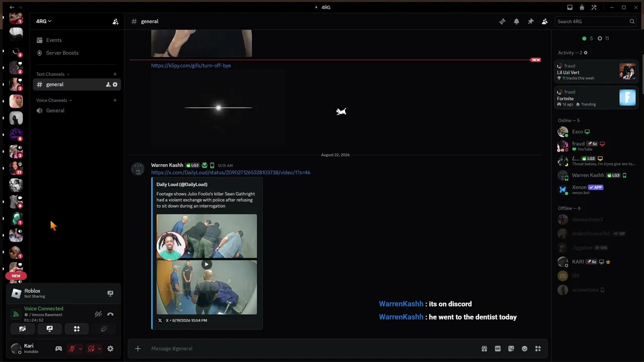Open the soundboard button
The height and width of the screenshot is (362, 644).
click(104, 329)
